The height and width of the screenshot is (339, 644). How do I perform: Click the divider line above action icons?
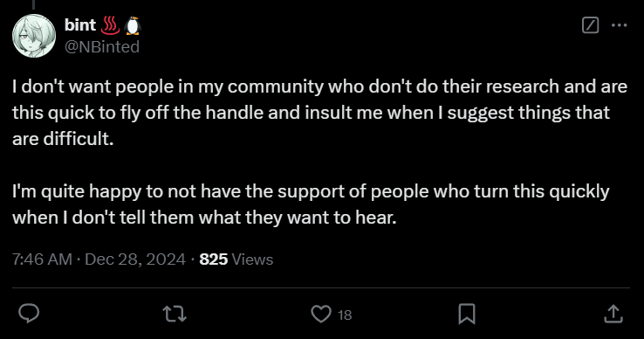pyautogui.click(x=321, y=287)
